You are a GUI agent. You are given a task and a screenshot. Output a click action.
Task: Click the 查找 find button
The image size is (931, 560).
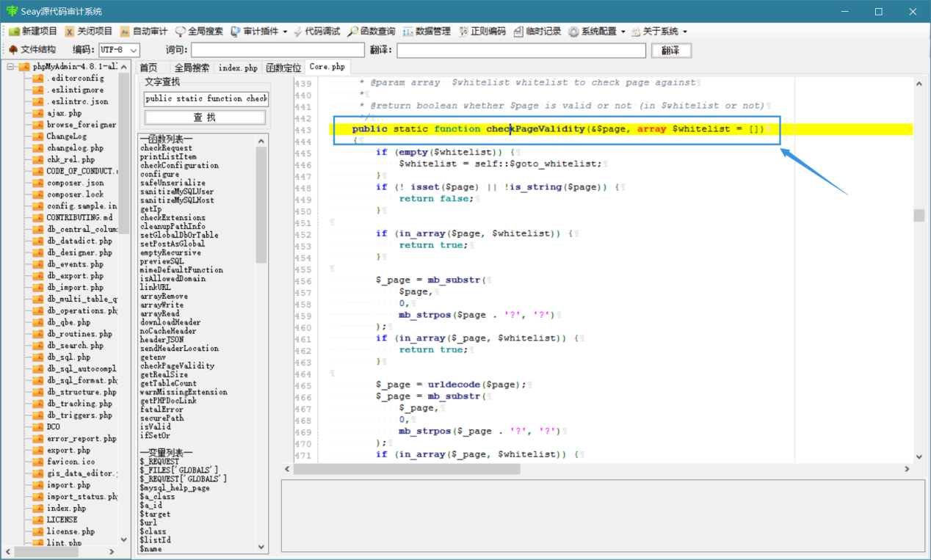[205, 117]
